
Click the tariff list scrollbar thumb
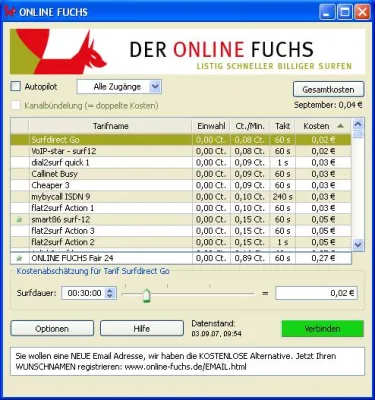358,134
